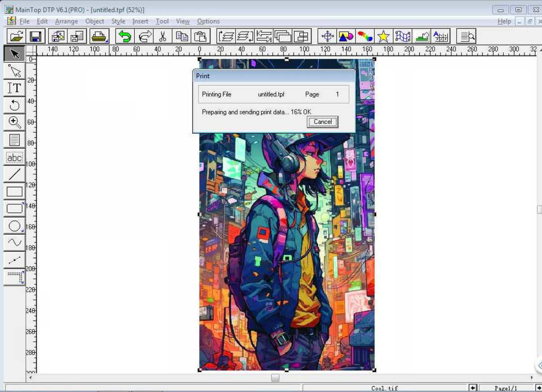This screenshot has height=392, width=542.
Task: Select the node edit arrow tool
Action: point(14,71)
